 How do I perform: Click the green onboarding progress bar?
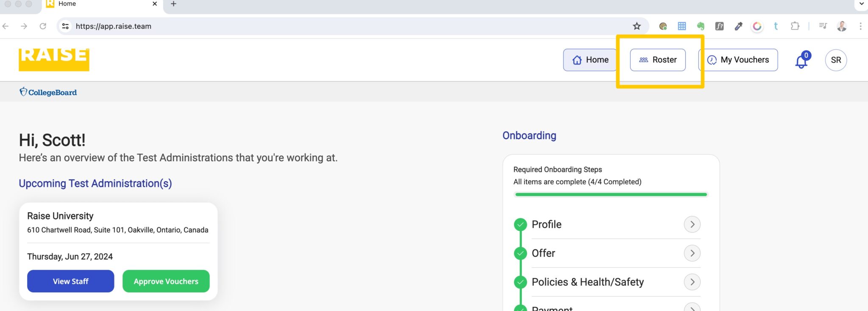pos(611,195)
